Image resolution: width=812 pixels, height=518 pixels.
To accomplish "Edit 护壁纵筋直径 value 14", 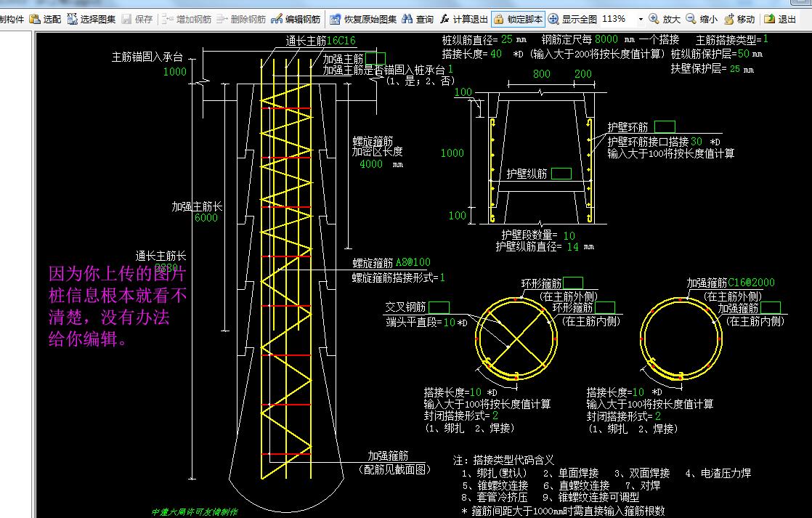I will coord(573,247).
